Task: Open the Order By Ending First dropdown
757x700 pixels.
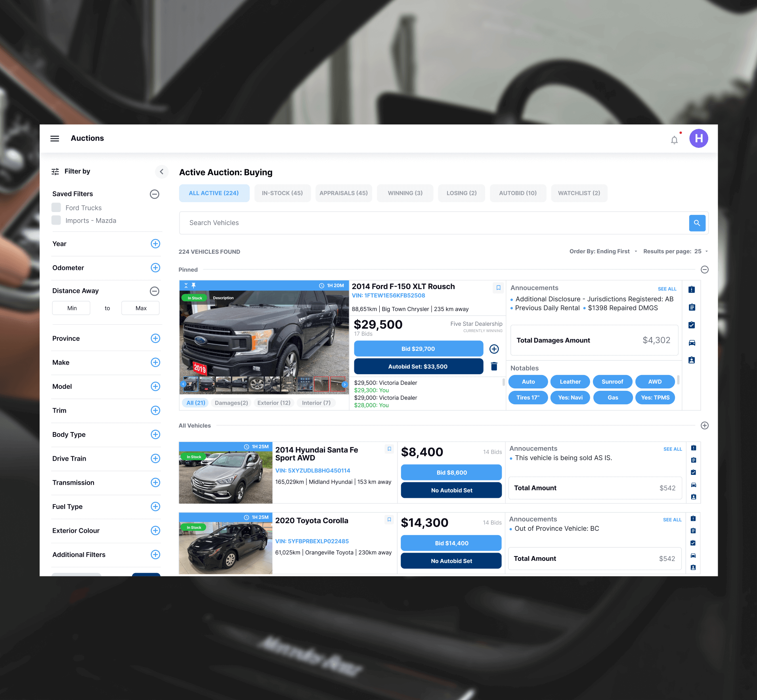Action: (603, 251)
